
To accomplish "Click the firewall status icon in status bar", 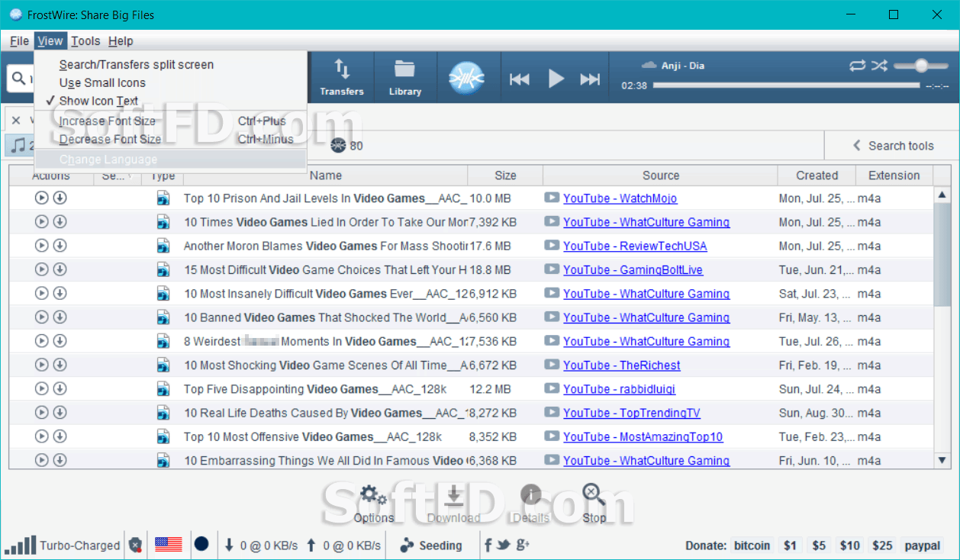I will (x=135, y=545).
